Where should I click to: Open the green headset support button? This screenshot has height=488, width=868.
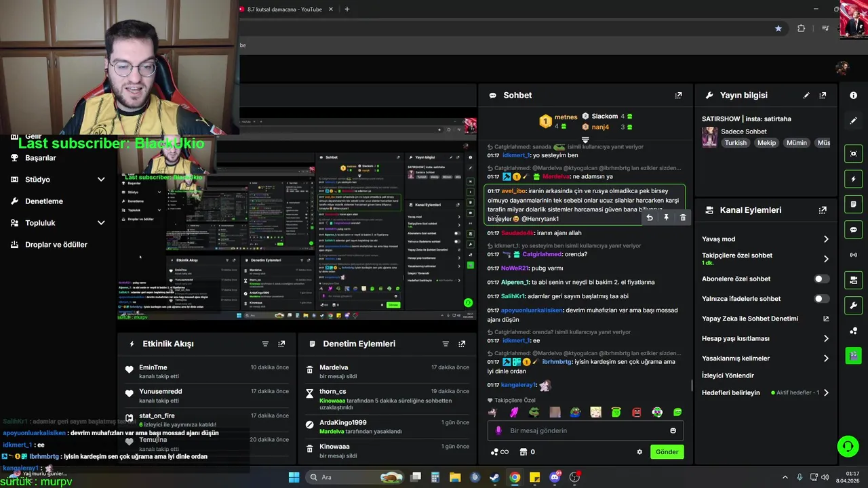coord(848,446)
